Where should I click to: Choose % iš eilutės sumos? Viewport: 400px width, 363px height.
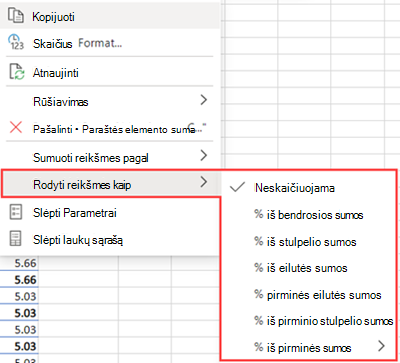click(309, 268)
